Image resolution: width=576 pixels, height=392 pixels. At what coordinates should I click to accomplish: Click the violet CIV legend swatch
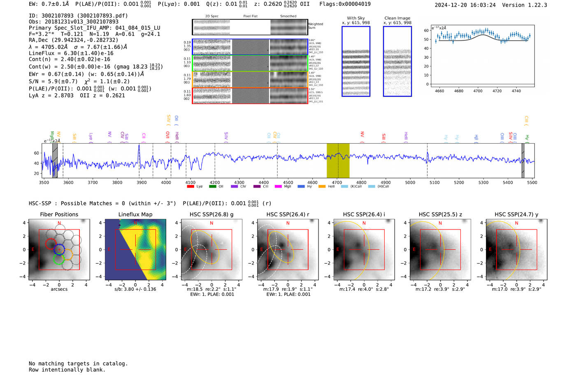[x=235, y=186]
